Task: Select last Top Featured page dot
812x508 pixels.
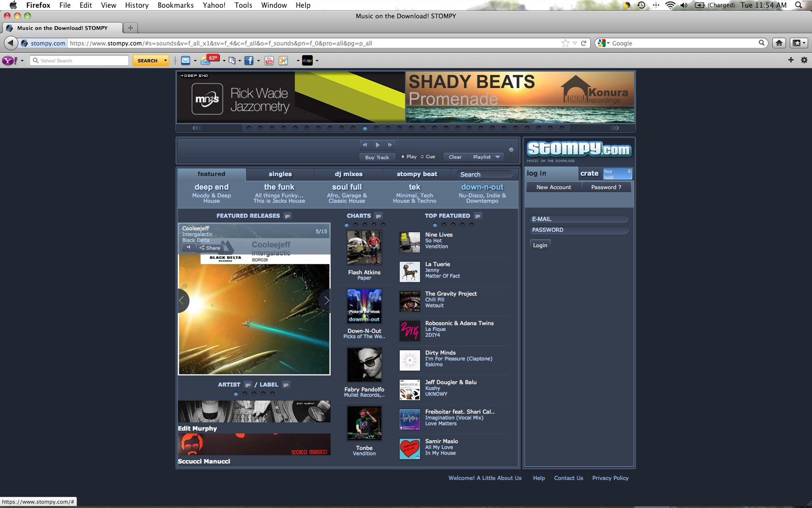Action: tap(472, 225)
